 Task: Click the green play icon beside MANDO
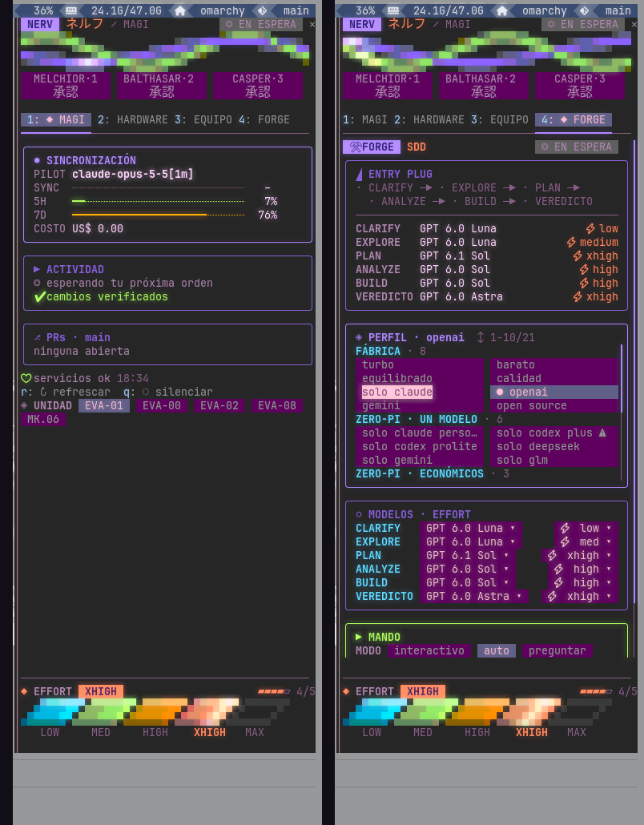point(359,637)
